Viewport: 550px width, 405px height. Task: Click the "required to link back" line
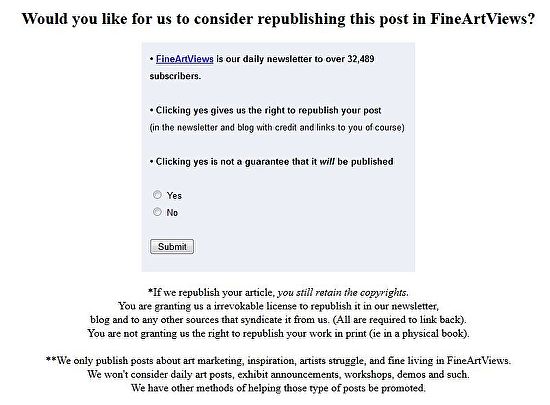278,320
